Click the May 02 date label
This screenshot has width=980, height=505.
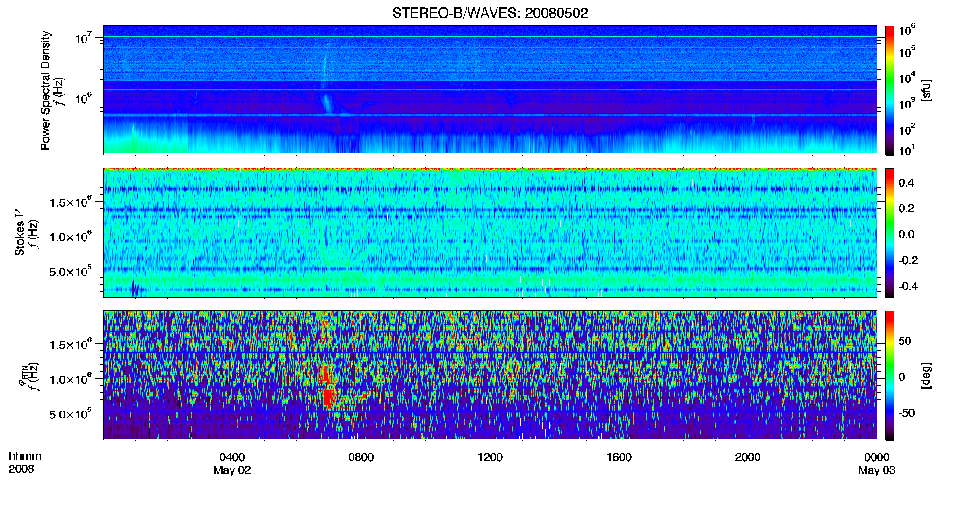tap(232, 470)
